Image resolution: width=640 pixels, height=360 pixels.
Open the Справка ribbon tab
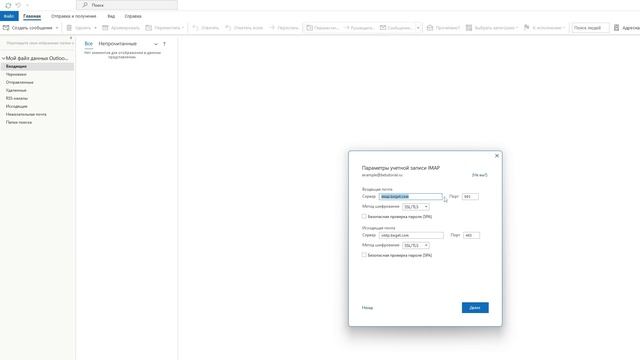point(133,16)
